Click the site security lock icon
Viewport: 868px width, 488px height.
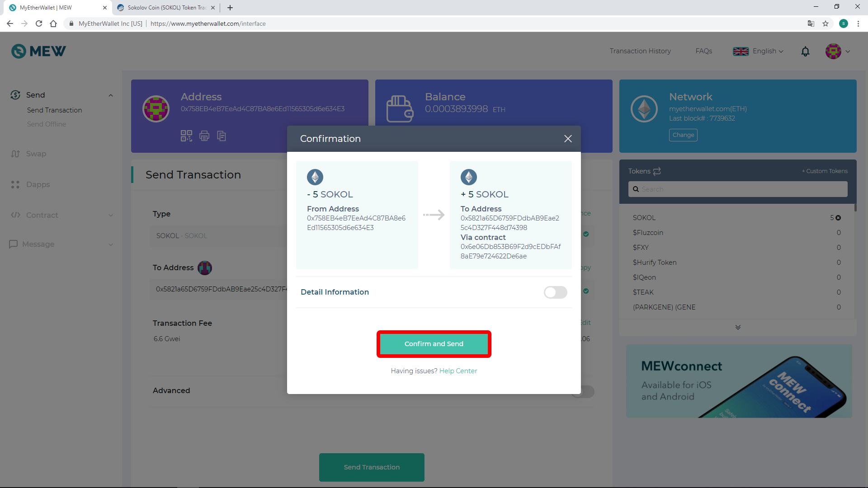pyautogui.click(x=71, y=23)
